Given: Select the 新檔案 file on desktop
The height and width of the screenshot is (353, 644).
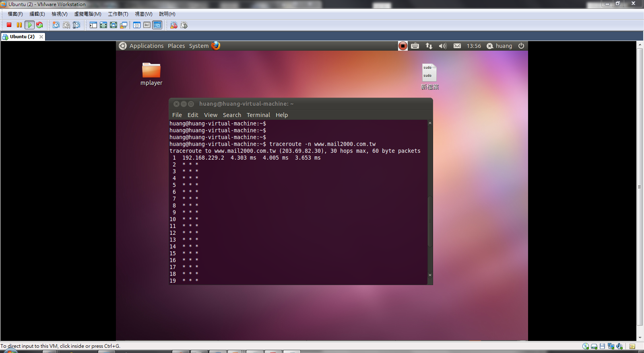Looking at the screenshot, I should [429, 77].
